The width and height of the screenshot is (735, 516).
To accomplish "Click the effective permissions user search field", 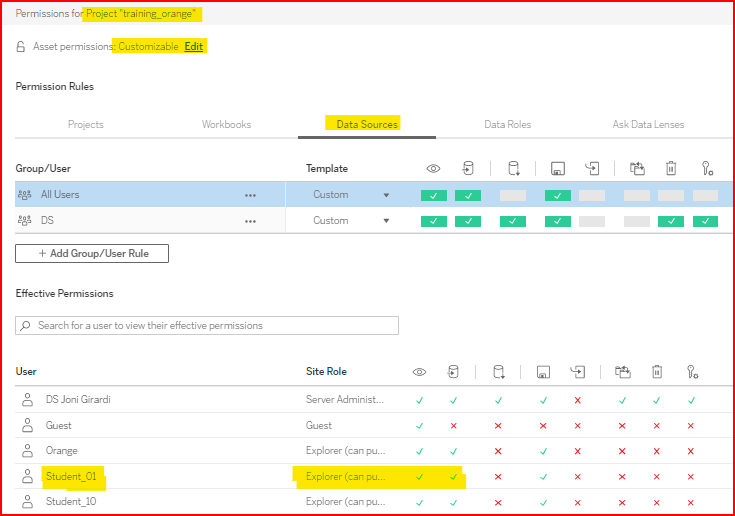I will point(207,326).
